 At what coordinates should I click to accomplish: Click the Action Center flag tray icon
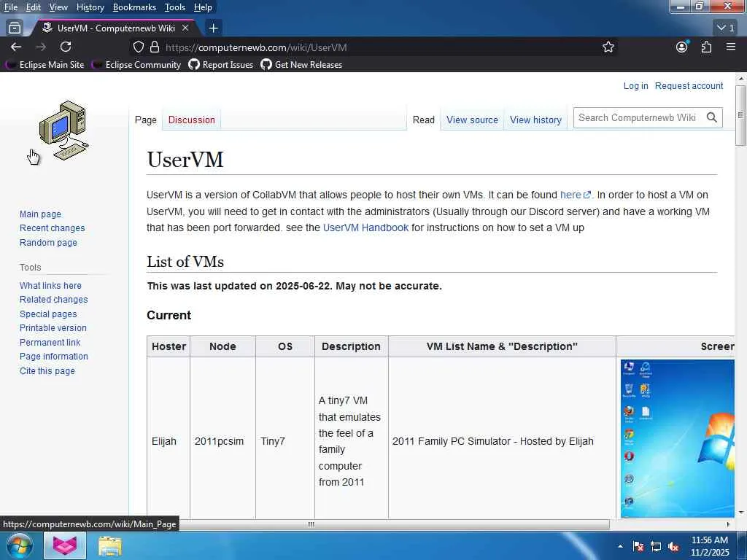click(638, 546)
